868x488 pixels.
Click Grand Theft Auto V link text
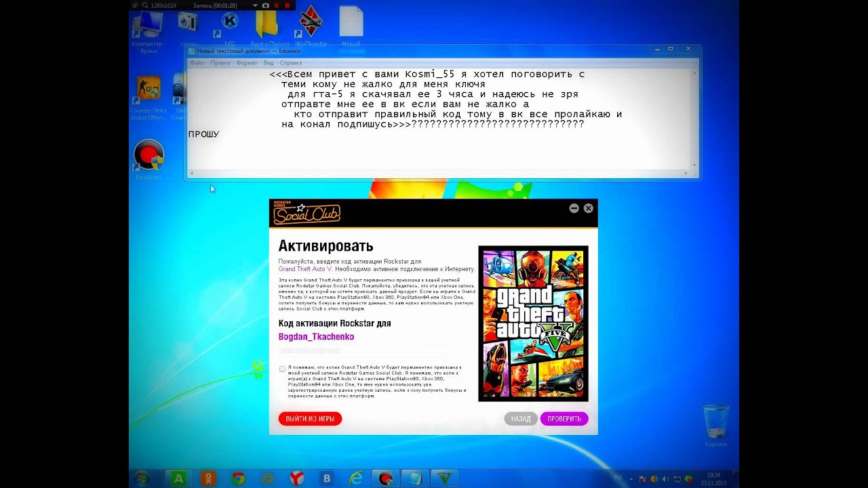click(x=305, y=269)
